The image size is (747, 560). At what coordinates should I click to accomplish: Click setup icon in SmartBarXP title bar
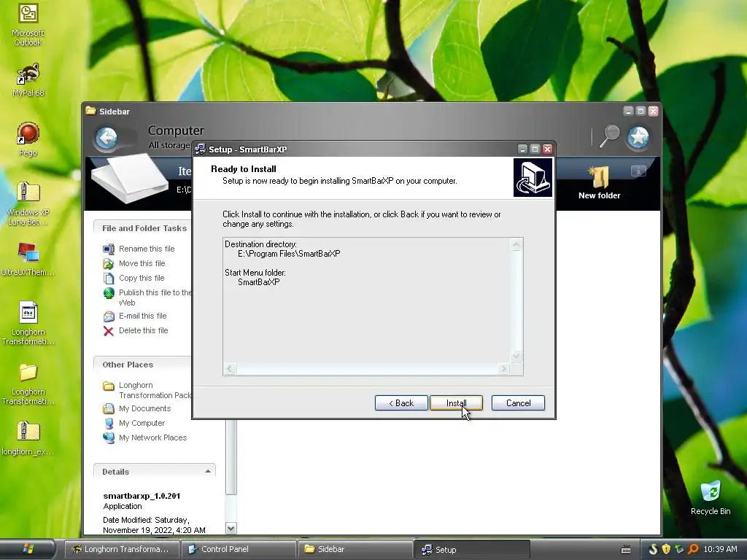click(201, 149)
